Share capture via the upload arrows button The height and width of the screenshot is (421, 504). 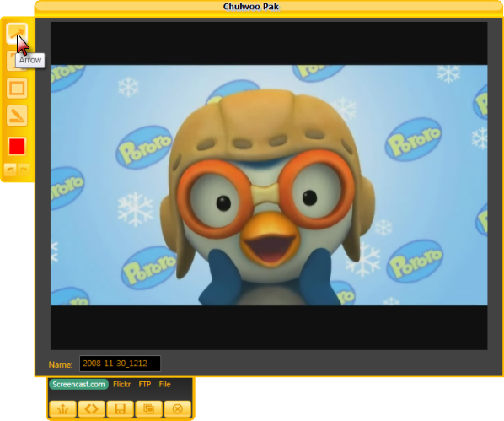(62, 409)
